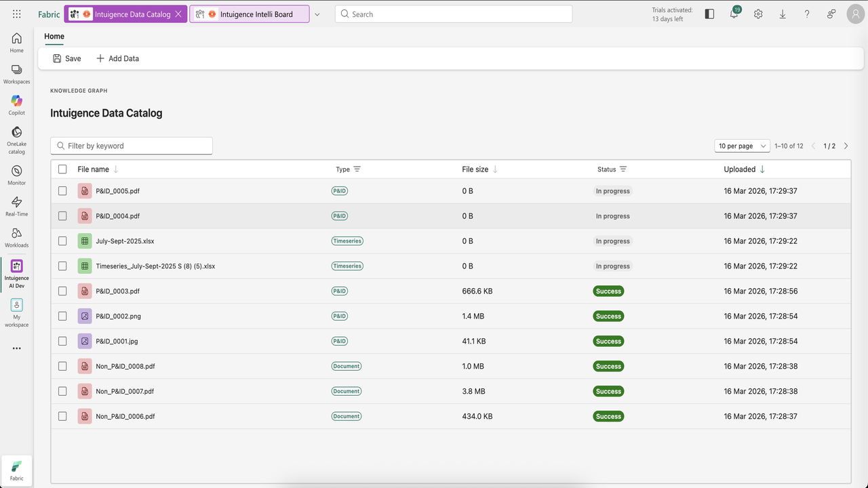
Task: Open the OneLake catalog
Action: pyautogui.click(x=17, y=139)
